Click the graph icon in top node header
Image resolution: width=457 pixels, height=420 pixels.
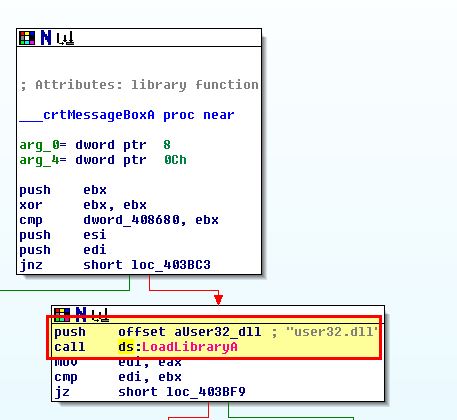pos(65,39)
